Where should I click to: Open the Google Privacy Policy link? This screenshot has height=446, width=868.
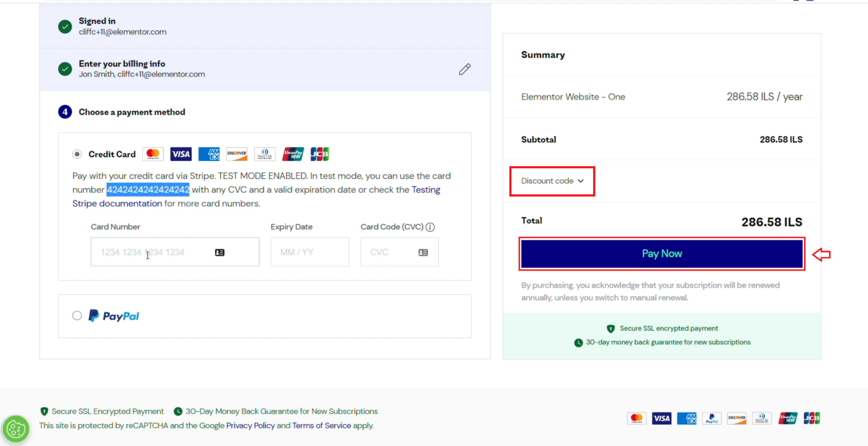(x=250, y=426)
